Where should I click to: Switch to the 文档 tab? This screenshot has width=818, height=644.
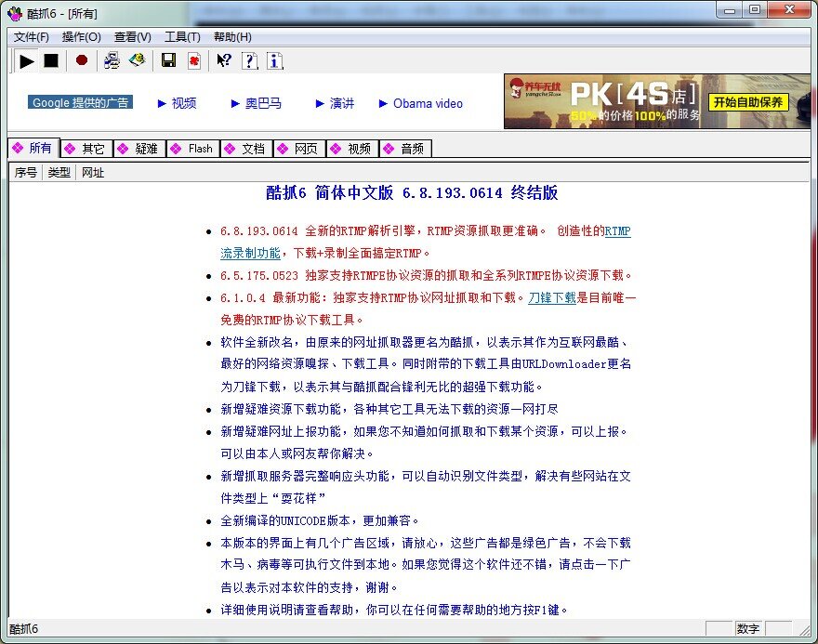[246, 149]
